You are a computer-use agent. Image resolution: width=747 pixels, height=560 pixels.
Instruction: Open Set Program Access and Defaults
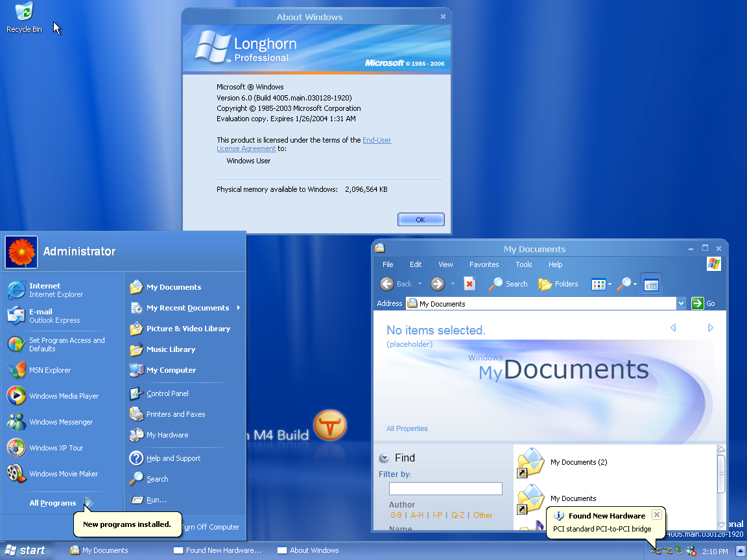click(56, 344)
